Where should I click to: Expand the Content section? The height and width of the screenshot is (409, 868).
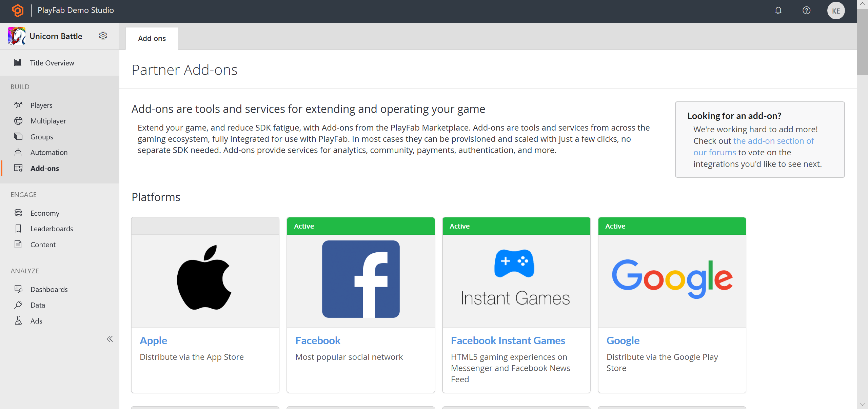click(x=43, y=244)
